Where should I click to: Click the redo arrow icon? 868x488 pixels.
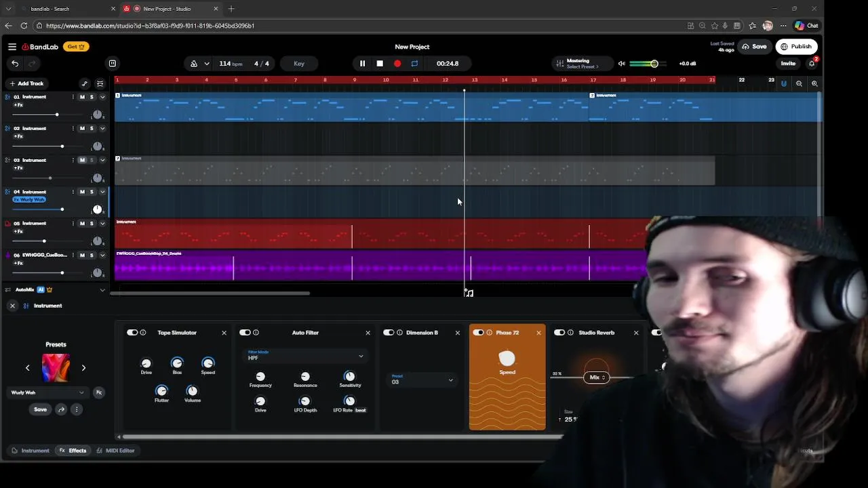tap(31, 64)
